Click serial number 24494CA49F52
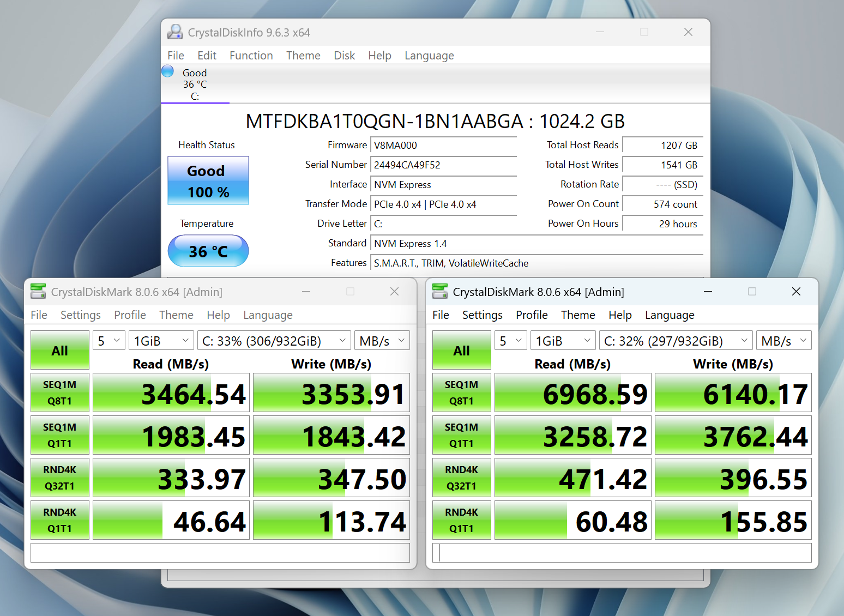844x616 pixels. point(443,165)
